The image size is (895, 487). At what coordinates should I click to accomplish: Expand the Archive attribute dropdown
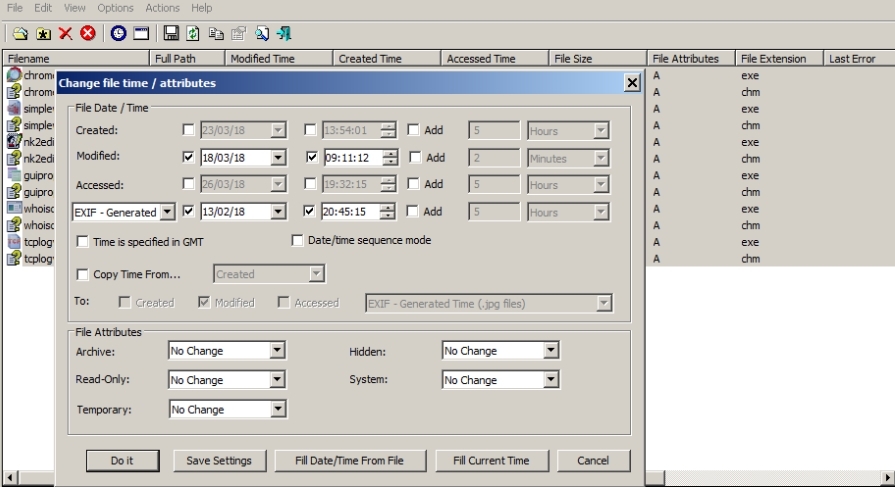pyautogui.click(x=277, y=351)
